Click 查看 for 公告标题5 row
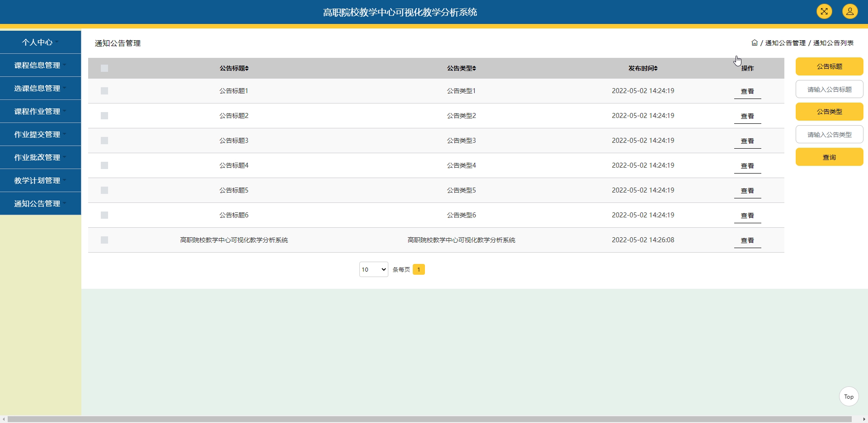The height and width of the screenshot is (423, 868). tap(747, 191)
